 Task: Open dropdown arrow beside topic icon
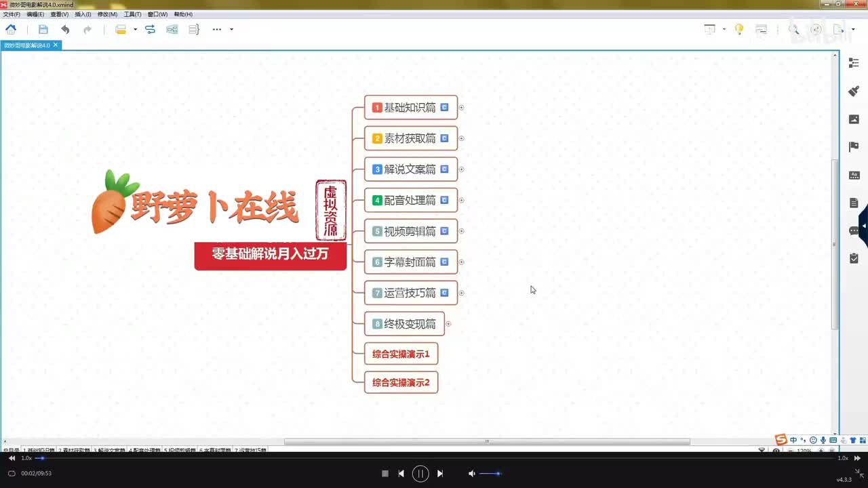(x=135, y=29)
